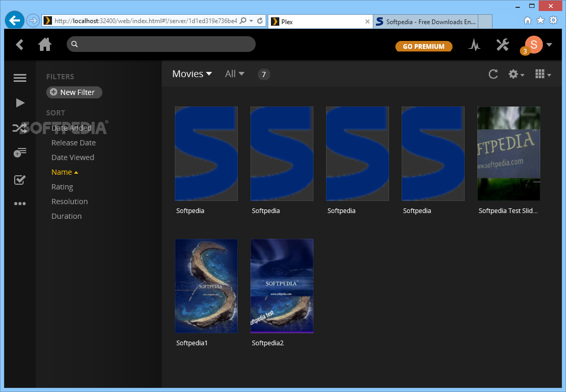
Task: Close the Plex browser tab
Action: tap(367, 22)
